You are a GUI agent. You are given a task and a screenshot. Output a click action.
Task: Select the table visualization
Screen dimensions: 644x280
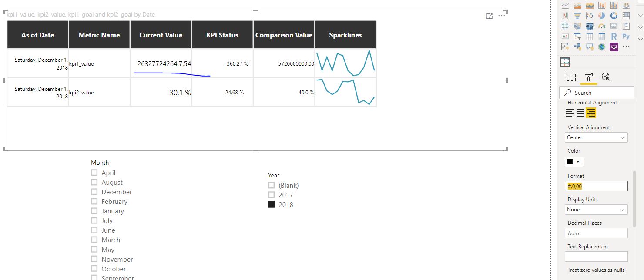[590, 37]
